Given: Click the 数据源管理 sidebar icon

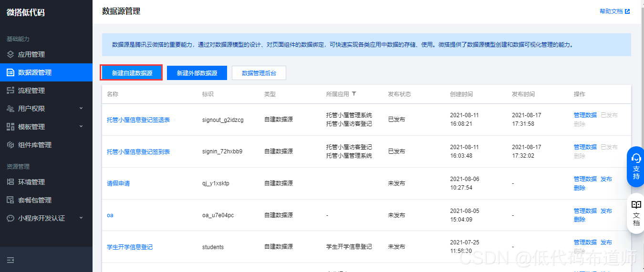Looking at the screenshot, I should (10, 72).
